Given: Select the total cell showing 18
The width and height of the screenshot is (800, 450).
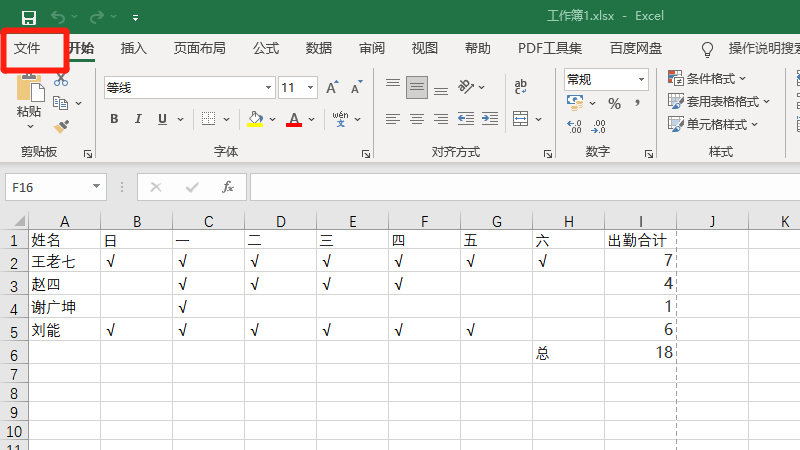Looking at the screenshot, I should (640, 353).
